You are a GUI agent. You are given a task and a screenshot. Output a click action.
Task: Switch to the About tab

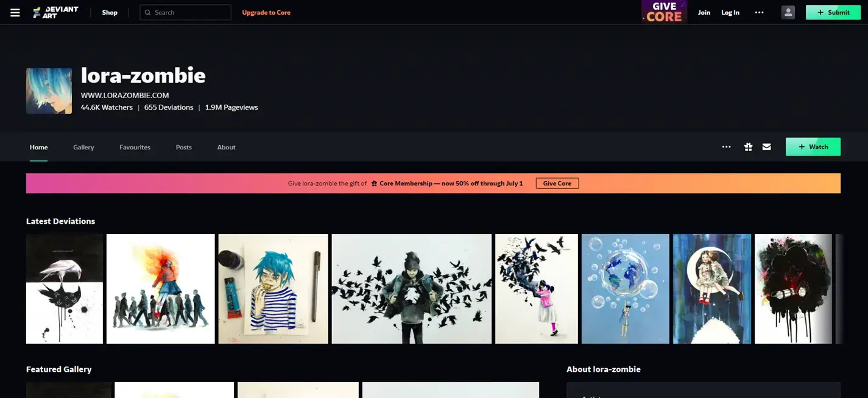click(227, 147)
